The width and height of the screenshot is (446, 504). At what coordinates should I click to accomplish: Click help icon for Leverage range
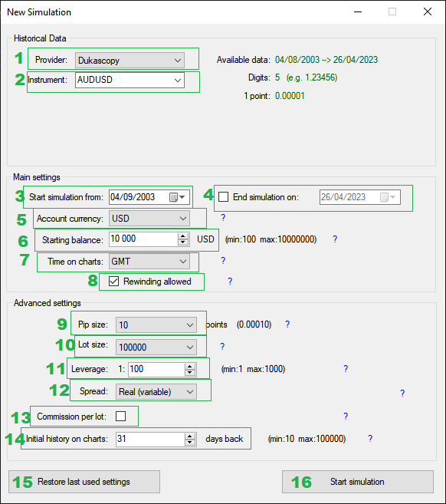(346, 369)
